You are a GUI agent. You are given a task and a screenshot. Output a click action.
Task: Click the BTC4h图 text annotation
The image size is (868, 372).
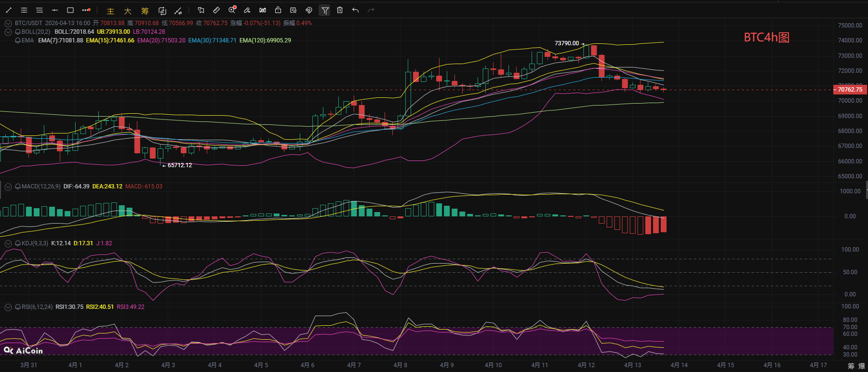tap(766, 38)
